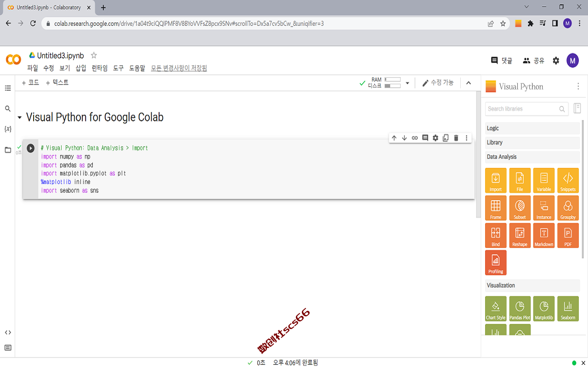The width and height of the screenshot is (588, 368).
Task: Open Visual Python more options menu
Action: 578,86
